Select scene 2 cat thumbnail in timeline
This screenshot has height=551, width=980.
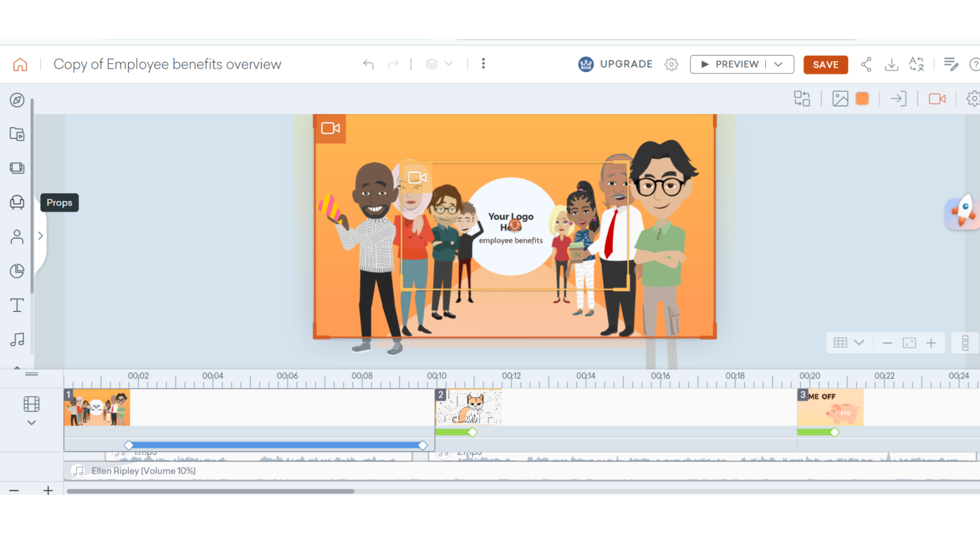click(x=468, y=408)
